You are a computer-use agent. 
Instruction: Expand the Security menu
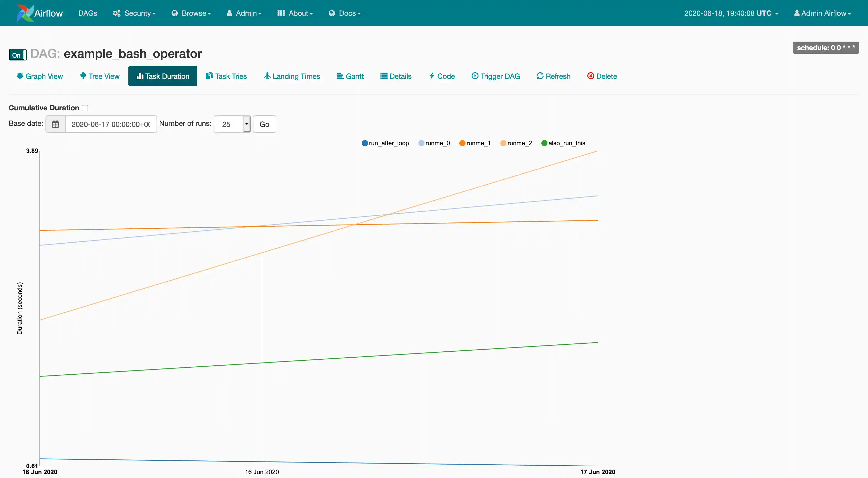pos(134,13)
